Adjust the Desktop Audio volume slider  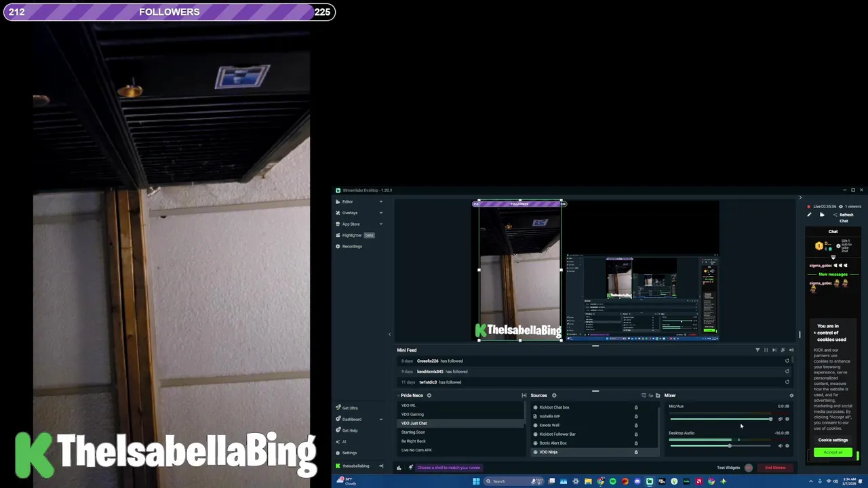coord(720,445)
